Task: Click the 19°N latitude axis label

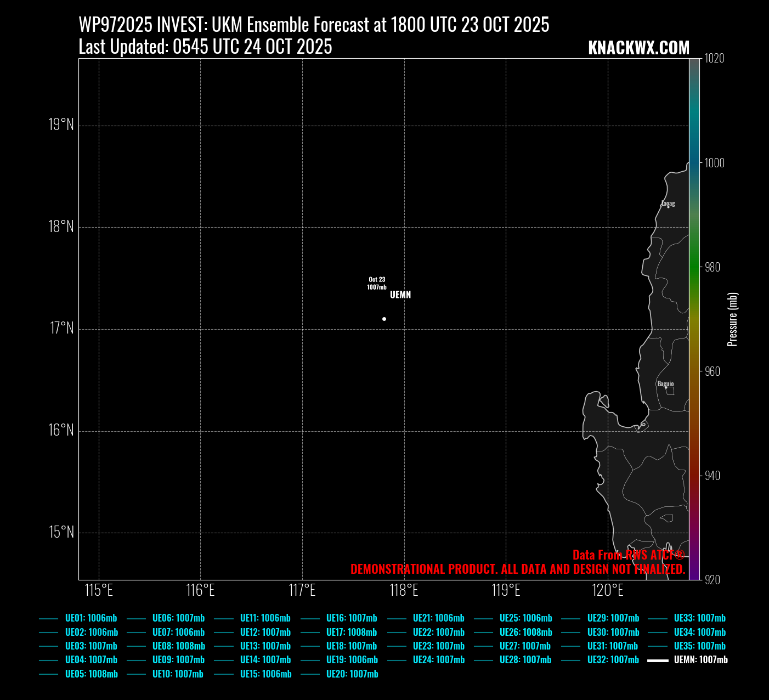Action: coord(61,125)
